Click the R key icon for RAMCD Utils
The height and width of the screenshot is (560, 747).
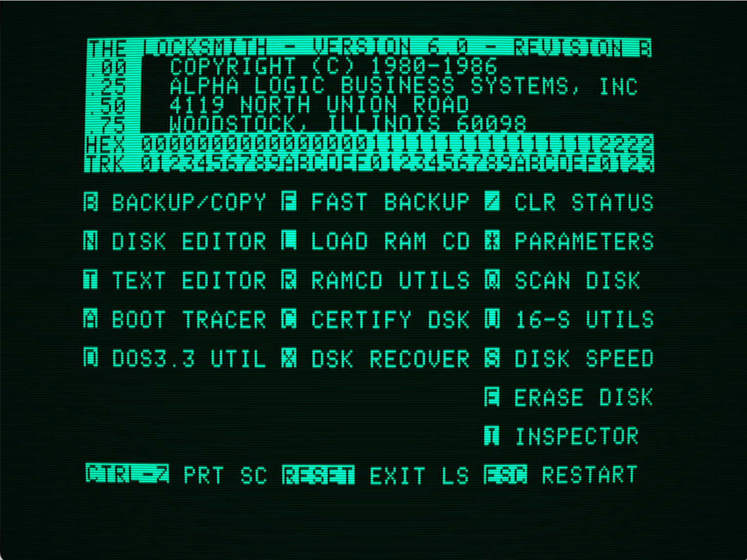289,280
